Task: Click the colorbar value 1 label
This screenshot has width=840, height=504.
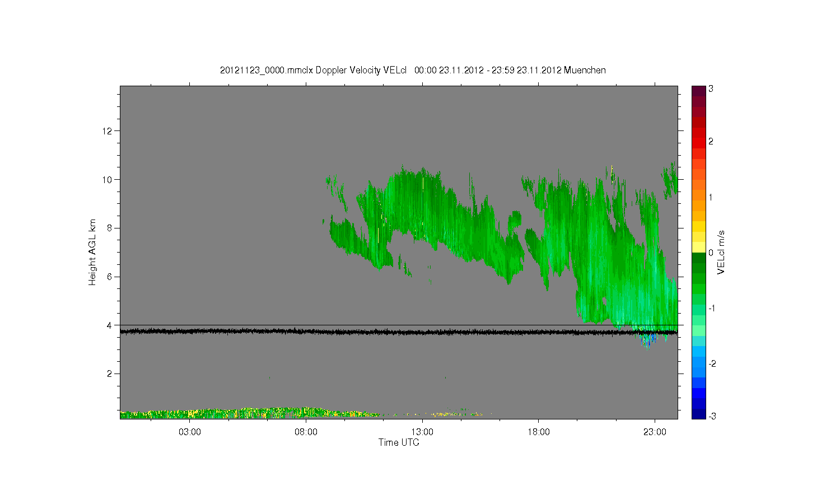Action: (711, 197)
